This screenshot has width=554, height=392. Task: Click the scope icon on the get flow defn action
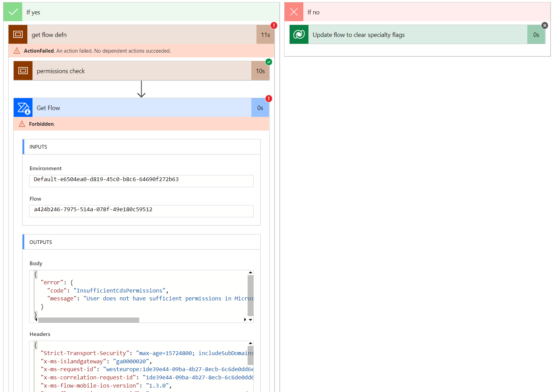click(17, 34)
